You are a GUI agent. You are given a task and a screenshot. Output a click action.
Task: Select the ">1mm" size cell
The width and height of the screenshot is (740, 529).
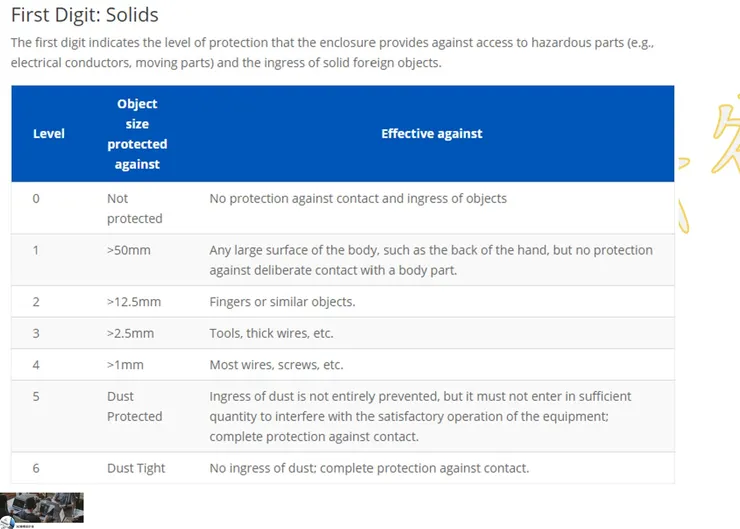(x=125, y=365)
